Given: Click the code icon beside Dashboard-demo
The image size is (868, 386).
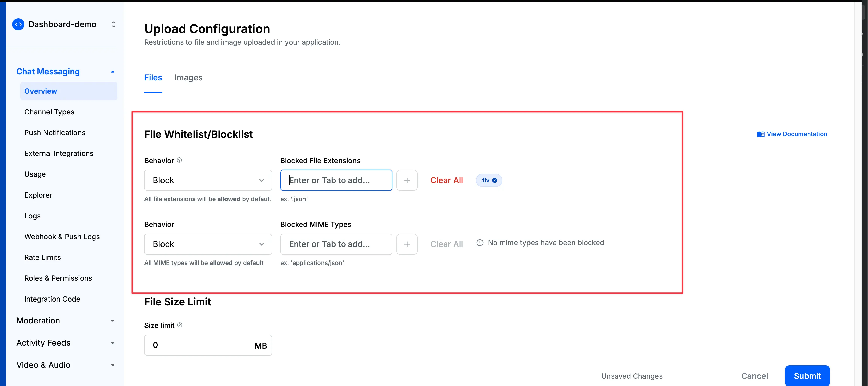Looking at the screenshot, I should coord(18,24).
